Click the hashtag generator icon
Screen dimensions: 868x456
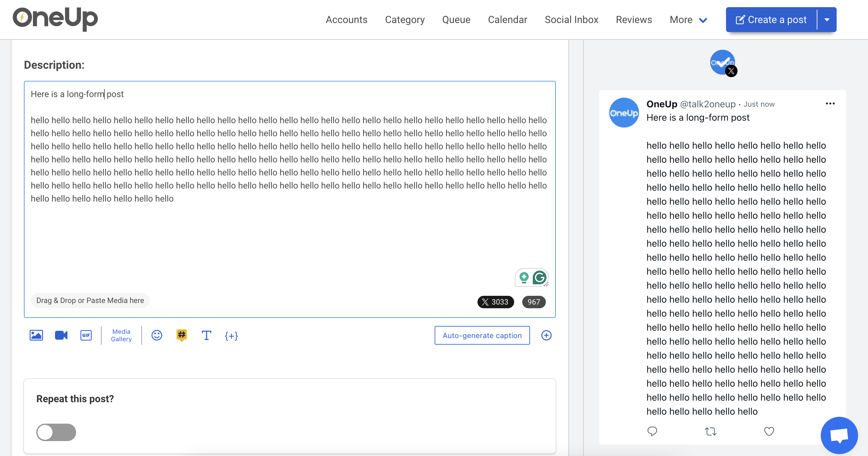point(182,335)
